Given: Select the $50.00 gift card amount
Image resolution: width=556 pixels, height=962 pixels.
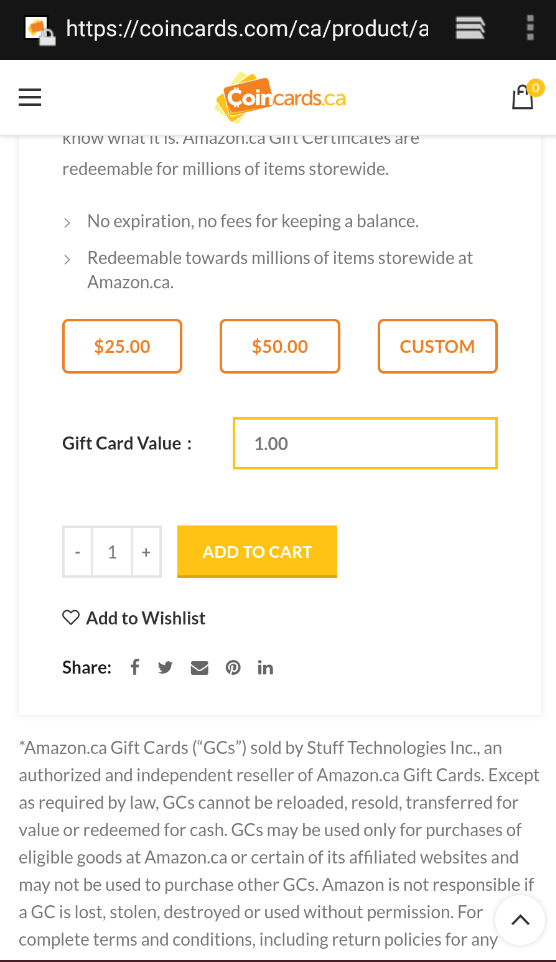Looking at the screenshot, I should pyautogui.click(x=280, y=346).
